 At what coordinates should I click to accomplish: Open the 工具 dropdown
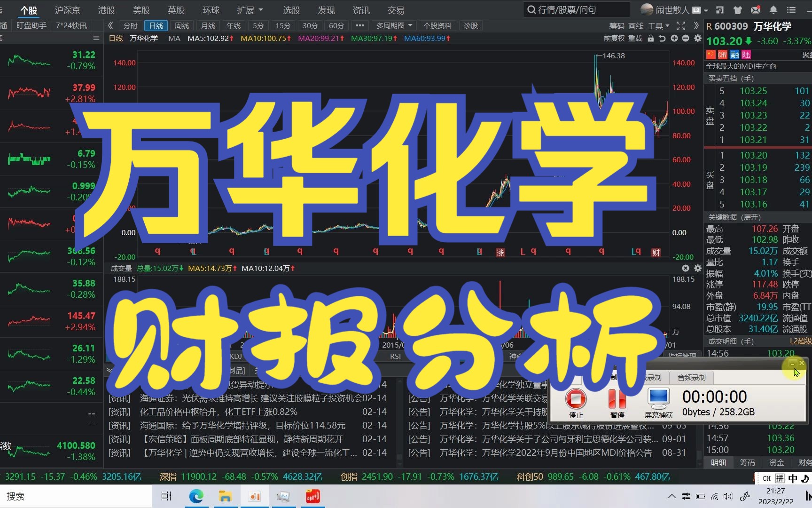point(659,26)
